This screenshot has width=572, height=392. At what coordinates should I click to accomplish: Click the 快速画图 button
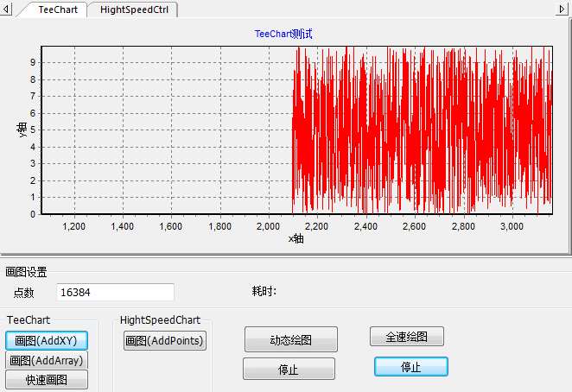[47, 380]
